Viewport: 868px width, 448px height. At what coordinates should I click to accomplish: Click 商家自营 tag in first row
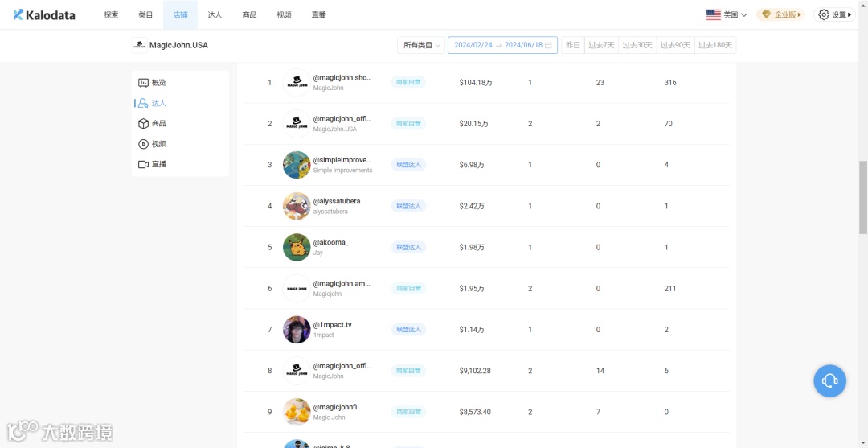(408, 83)
